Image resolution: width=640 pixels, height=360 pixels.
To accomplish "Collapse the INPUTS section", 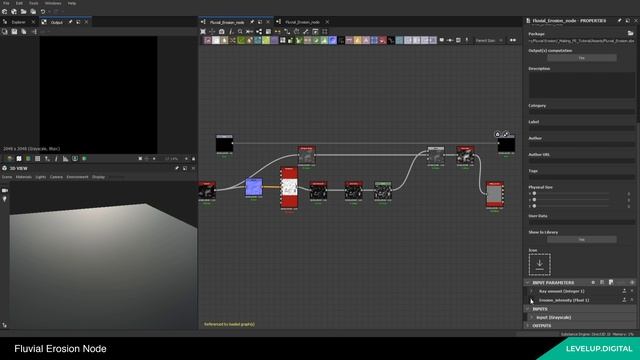I will coord(528,309).
